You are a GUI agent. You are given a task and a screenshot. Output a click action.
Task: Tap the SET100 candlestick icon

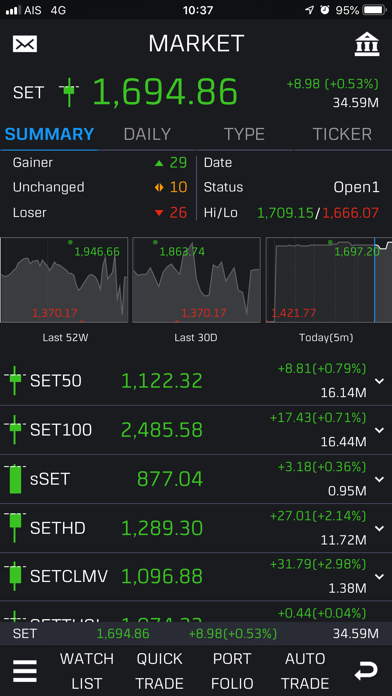(15, 430)
